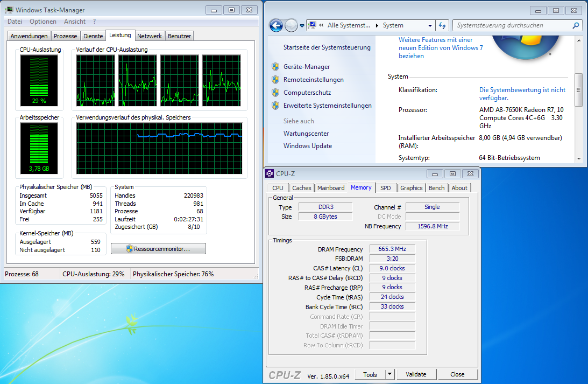Click the Task-Manager title bar icon

9,10
